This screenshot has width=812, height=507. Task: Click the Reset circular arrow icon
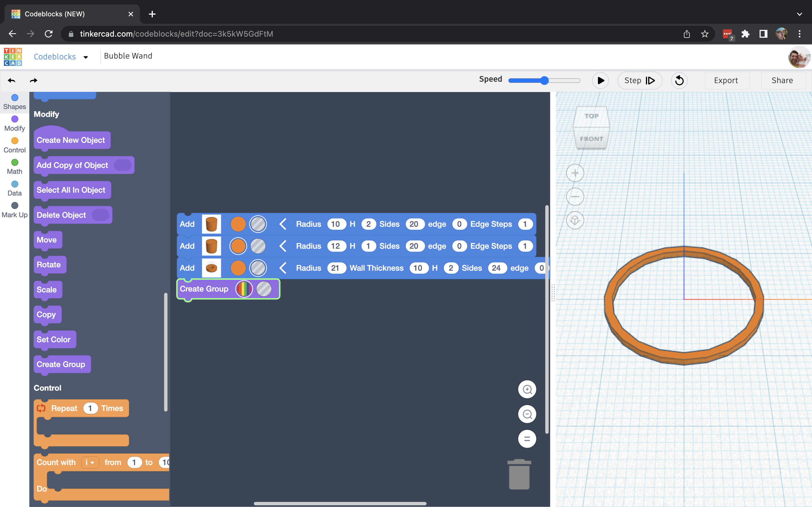click(x=679, y=81)
